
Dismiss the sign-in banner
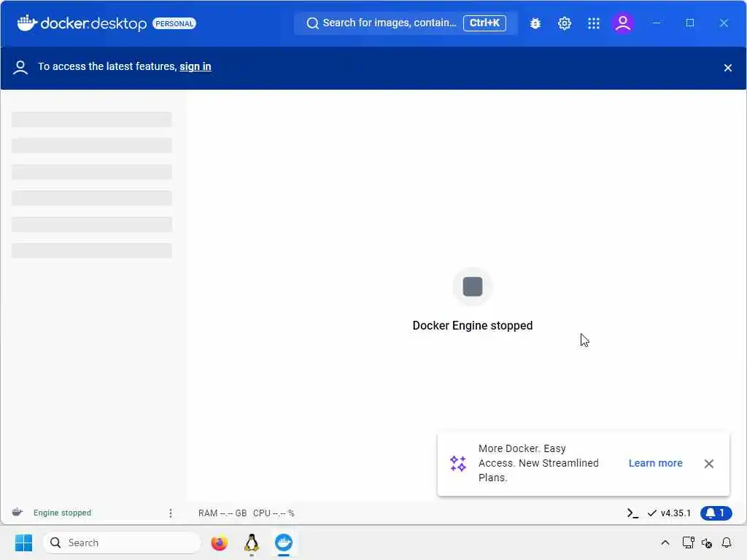(727, 68)
